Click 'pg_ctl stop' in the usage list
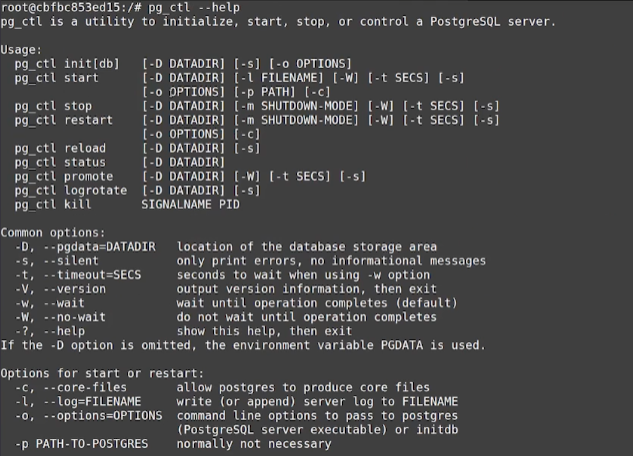This screenshot has width=633, height=456. tap(53, 107)
